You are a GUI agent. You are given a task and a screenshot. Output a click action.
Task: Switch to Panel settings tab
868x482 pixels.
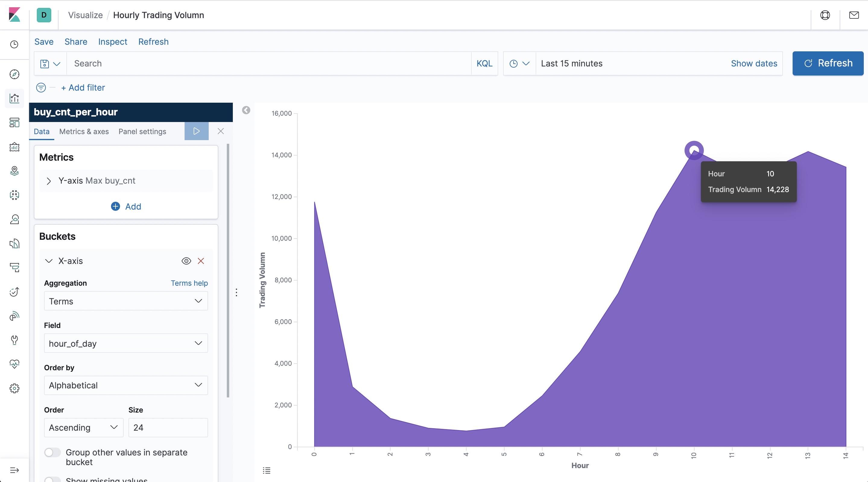point(142,132)
